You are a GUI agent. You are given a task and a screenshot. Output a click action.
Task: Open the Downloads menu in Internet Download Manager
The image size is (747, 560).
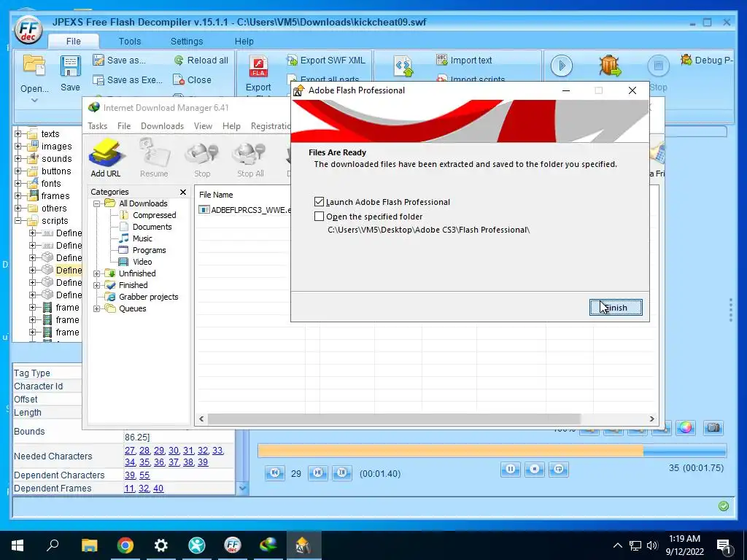click(162, 125)
